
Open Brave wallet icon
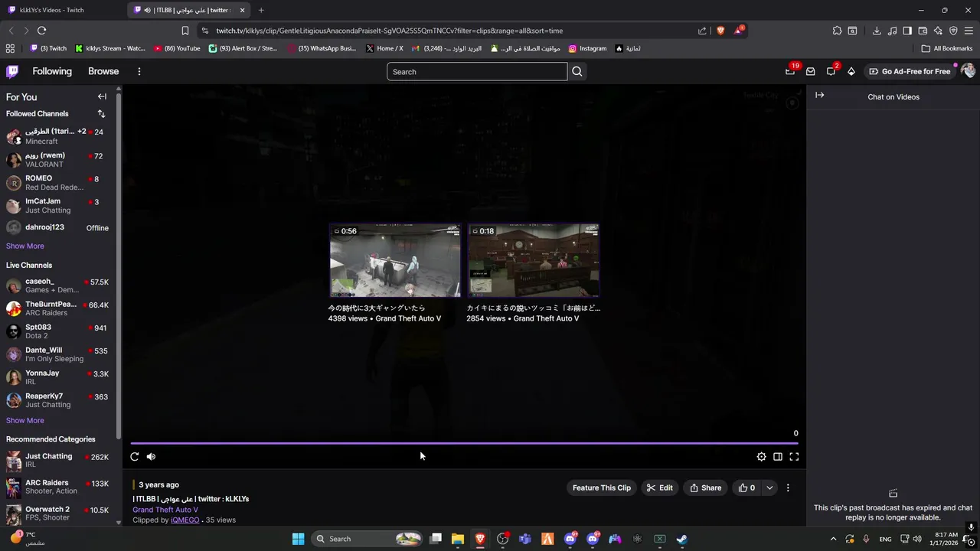coord(923,31)
